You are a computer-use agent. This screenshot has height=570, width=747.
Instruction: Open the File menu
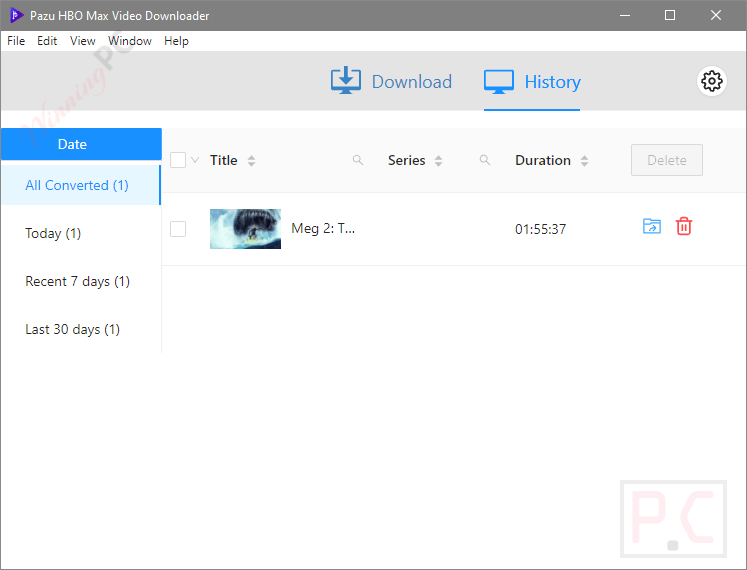[16, 41]
